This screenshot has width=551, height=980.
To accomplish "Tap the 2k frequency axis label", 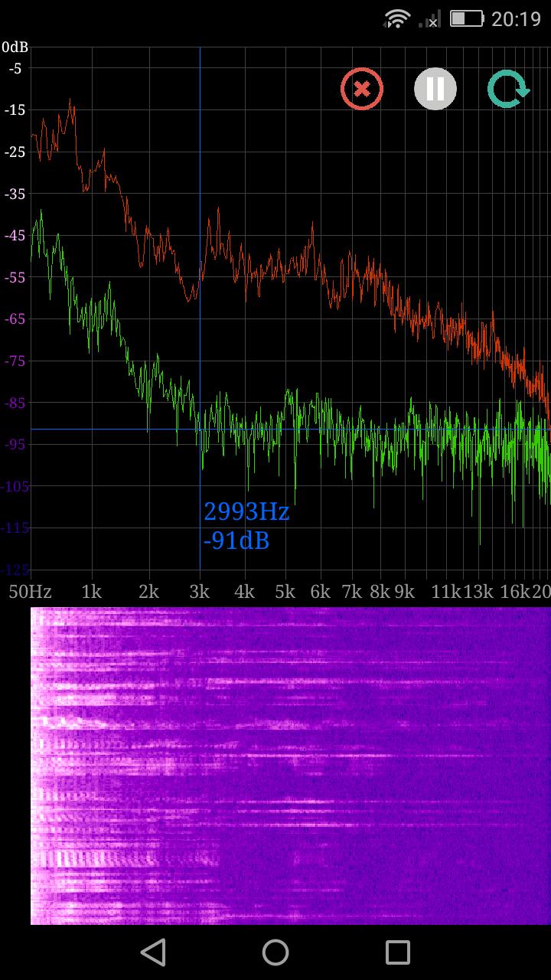I will pos(148,591).
